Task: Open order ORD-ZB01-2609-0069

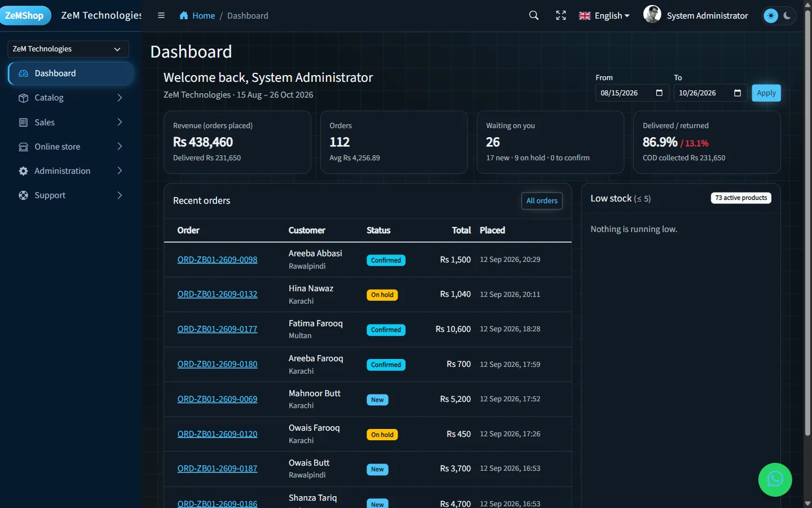Action: coord(217,399)
